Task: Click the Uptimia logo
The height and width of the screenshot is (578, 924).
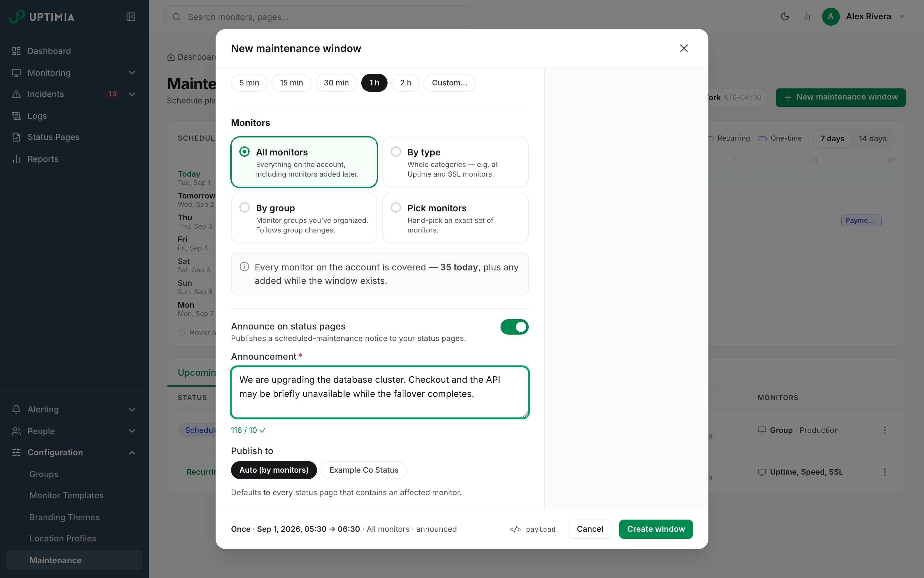Action: pyautogui.click(x=42, y=17)
